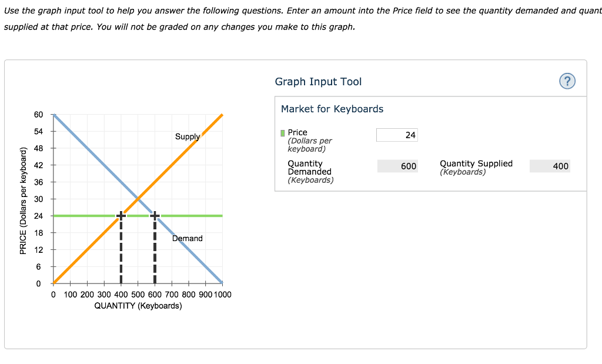Click inside the Price input field

coord(397,135)
